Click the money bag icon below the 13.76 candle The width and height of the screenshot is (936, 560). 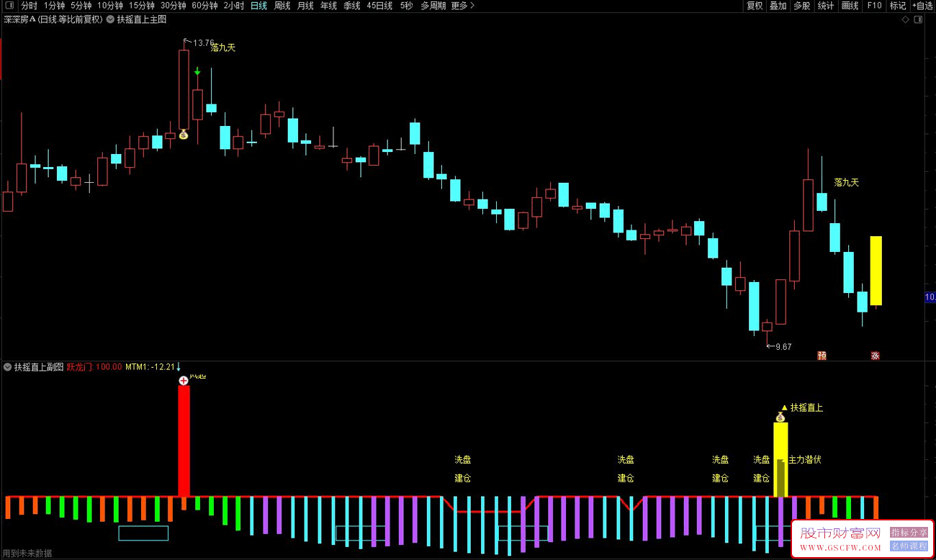click(x=184, y=135)
